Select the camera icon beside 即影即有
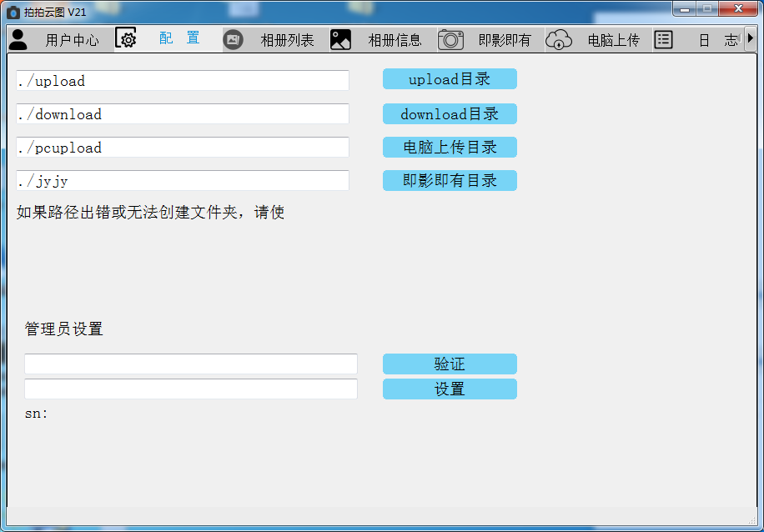 pos(450,38)
